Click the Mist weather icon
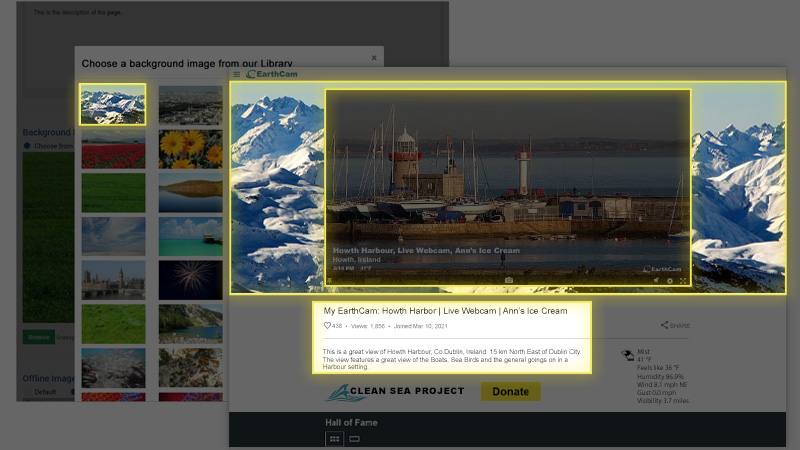Viewport: 800px width, 450px height. (628, 355)
